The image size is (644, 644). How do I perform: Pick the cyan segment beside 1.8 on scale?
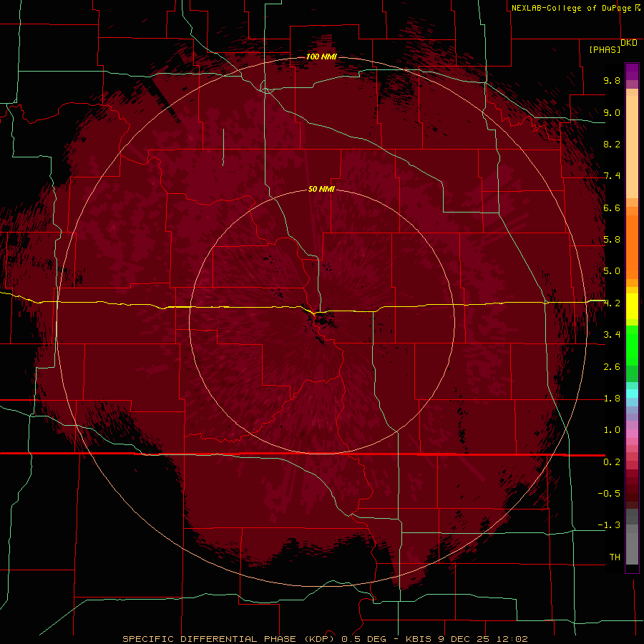click(632, 394)
